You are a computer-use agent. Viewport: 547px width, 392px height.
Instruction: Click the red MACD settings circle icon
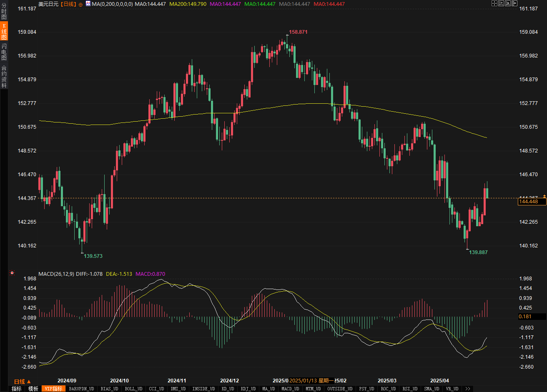pyautogui.click(x=12, y=273)
